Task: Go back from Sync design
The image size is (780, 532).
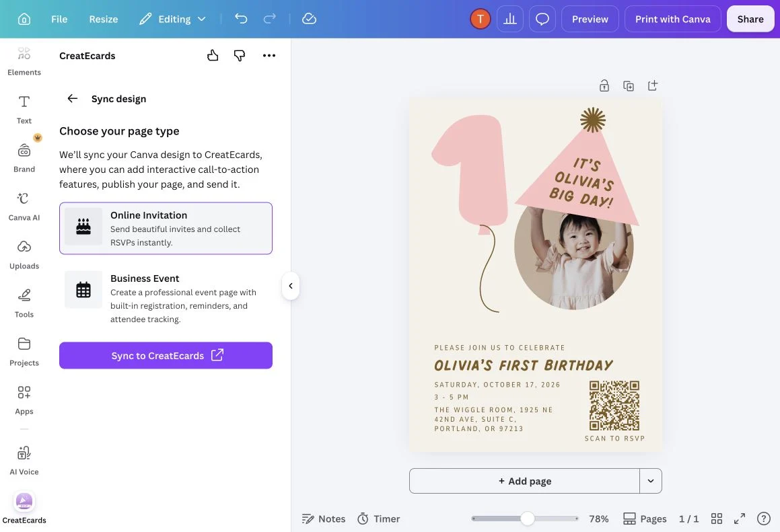Action: 73,98
